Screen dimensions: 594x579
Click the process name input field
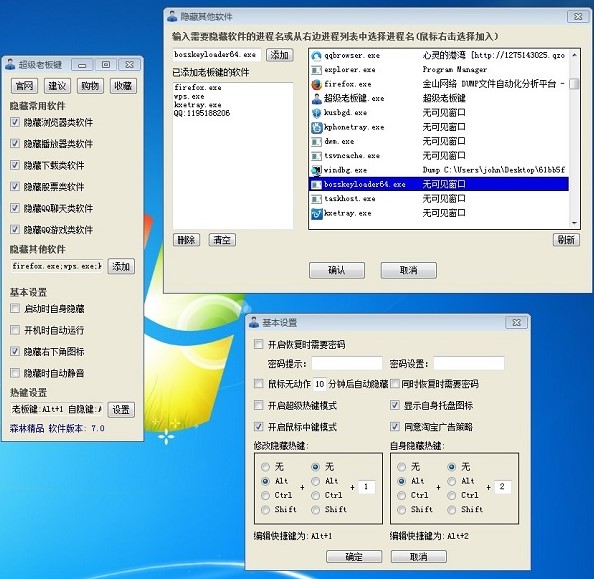[217, 55]
